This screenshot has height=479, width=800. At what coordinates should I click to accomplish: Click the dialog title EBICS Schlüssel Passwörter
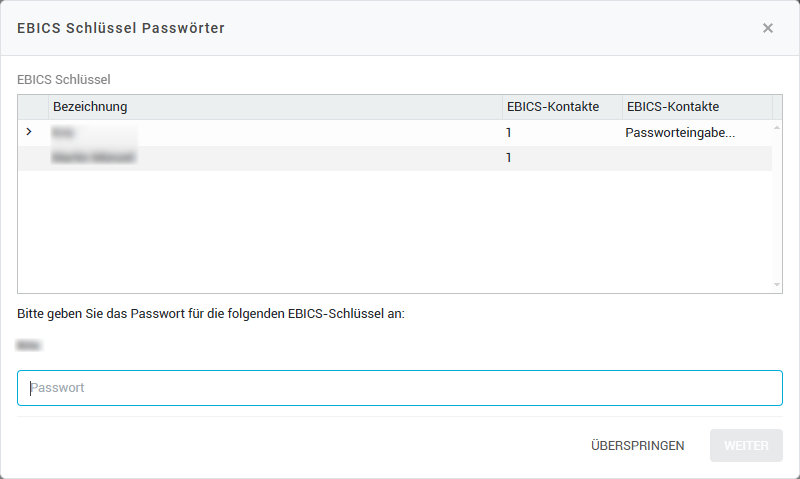click(x=121, y=28)
